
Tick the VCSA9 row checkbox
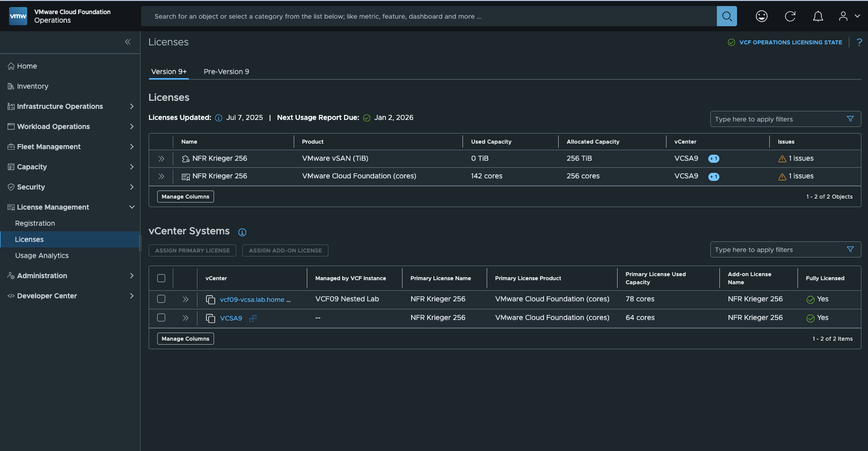click(161, 317)
